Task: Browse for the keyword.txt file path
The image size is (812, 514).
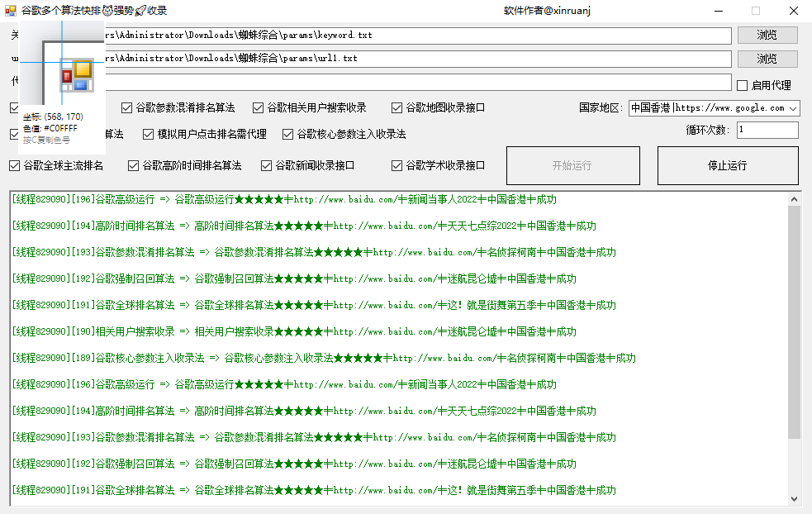Action: tap(767, 36)
